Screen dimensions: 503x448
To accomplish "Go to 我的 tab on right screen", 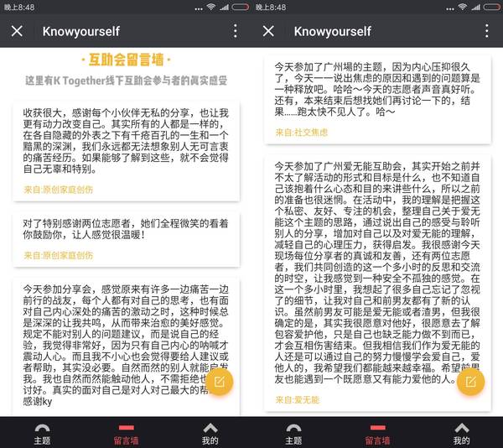I will click(462, 435).
